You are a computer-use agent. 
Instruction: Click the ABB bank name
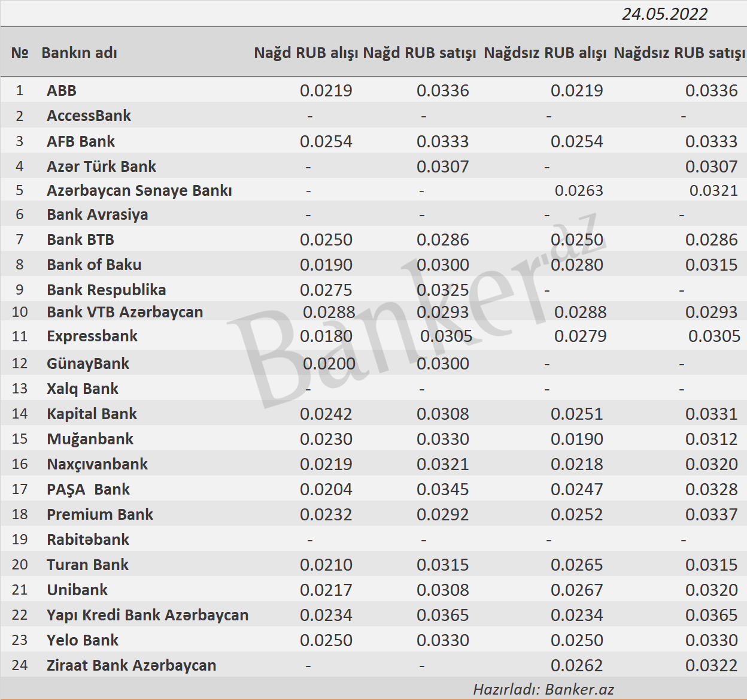click(62, 90)
